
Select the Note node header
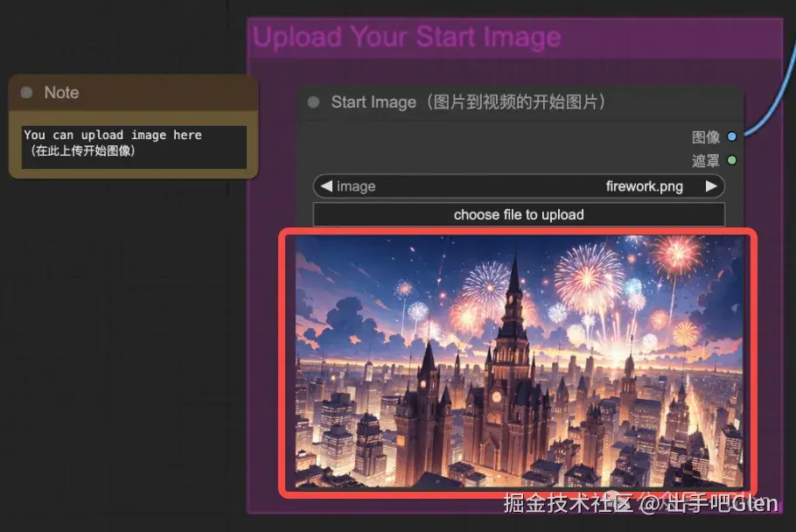point(131,92)
